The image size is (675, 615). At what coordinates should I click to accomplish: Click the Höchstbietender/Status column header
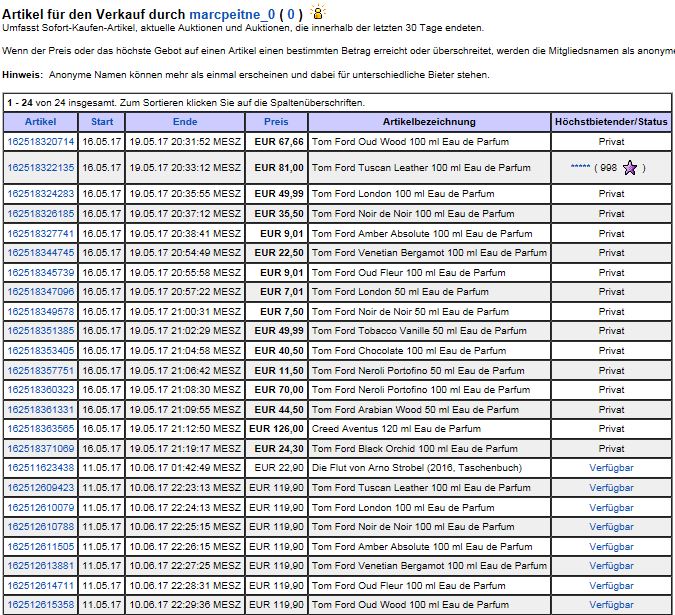[611, 122]
